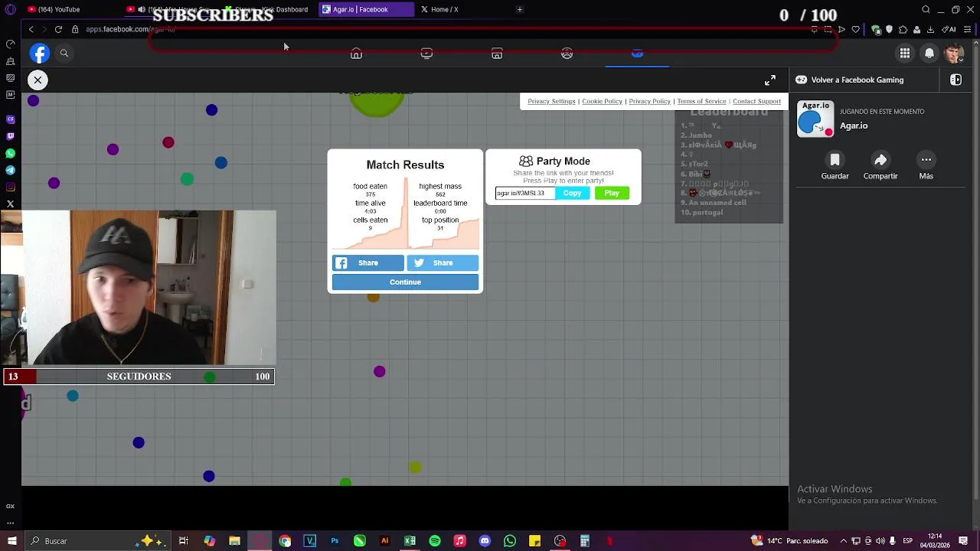Image resolution: width=980 pixels, height=551 pixels.
Task: Switch to the Agar.io Facebook tab
Action: 366,9
